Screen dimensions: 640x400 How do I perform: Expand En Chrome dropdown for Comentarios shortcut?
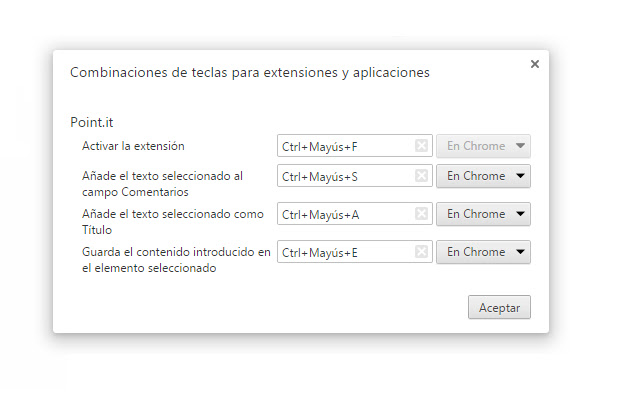click(483, 176)
